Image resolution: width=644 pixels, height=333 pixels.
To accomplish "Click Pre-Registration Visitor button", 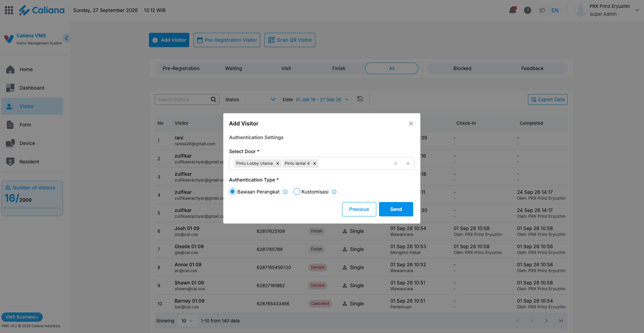I will [x=227, y=40].
